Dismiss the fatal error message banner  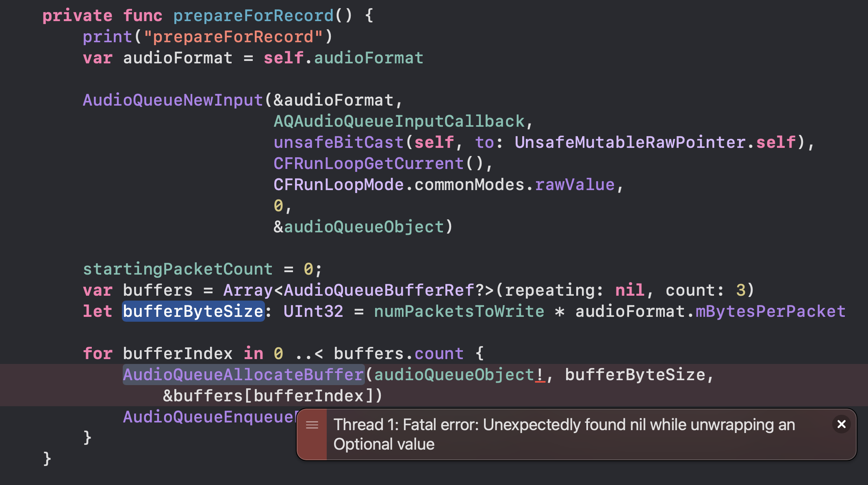841,424
